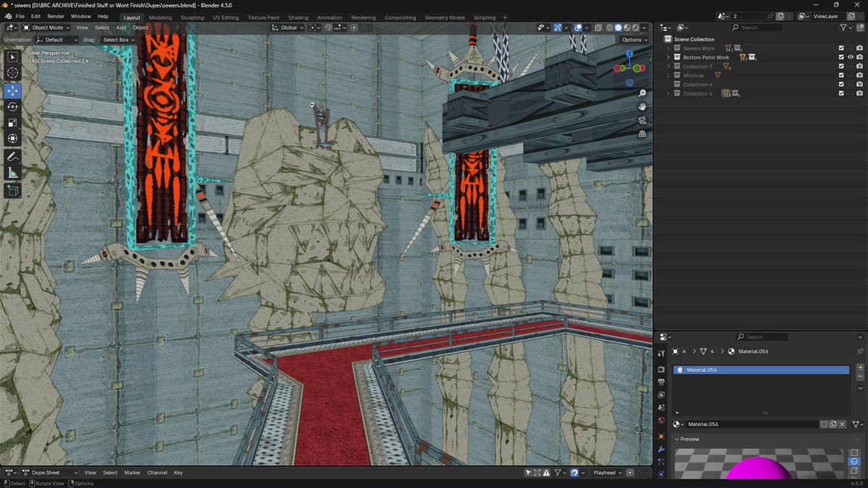
Task: Switch to the Modeling workspace tab
Action: click(161, 17)
